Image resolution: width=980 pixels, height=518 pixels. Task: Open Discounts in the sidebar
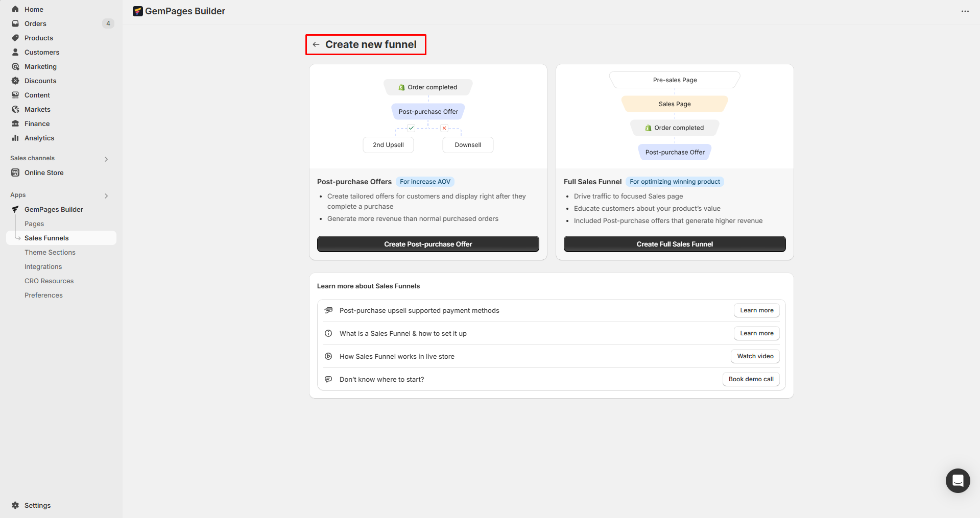tap(61, 81)
